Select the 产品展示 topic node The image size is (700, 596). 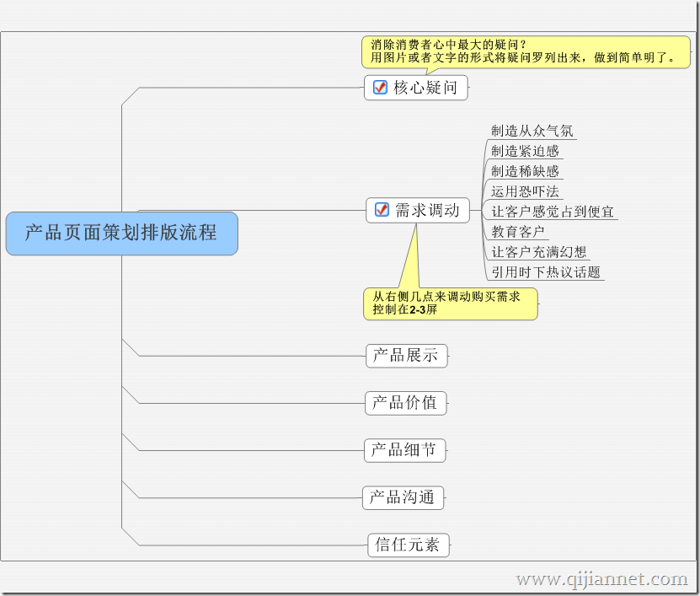click(407, 356)
